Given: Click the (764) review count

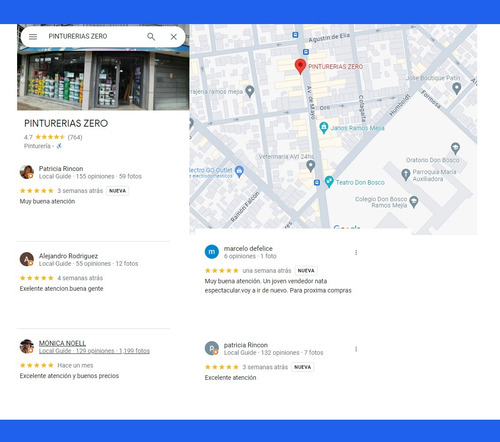Looking at the screenshot, I should click(75, 137).
